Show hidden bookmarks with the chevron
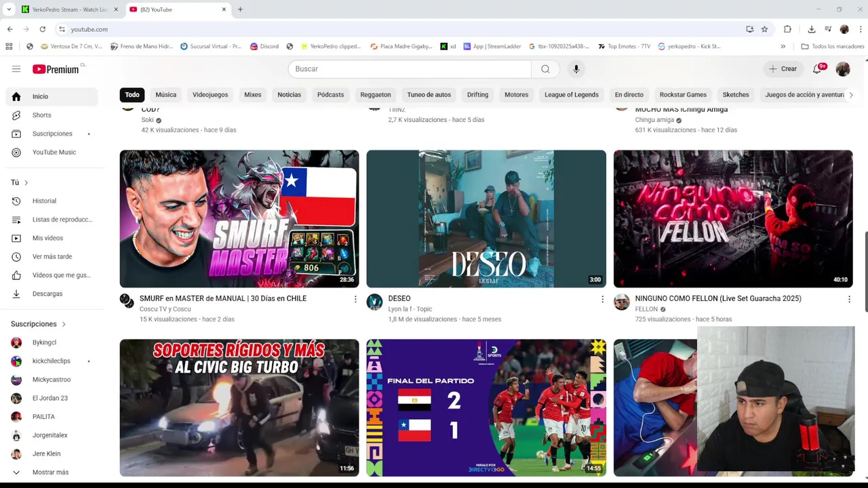 (x=783, y=47)
